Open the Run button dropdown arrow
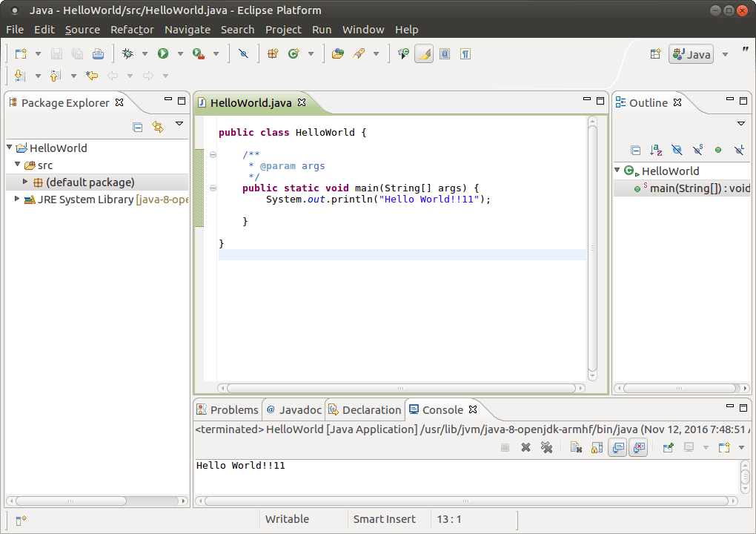Viewport: 756px width, 534px height. click(x=180, y=54)
